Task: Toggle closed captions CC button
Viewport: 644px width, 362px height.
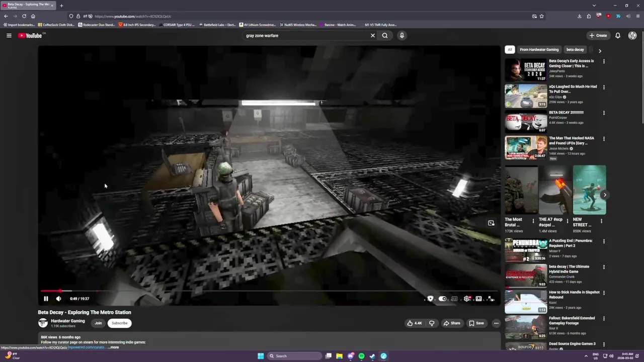Action: tap(454, 299)
